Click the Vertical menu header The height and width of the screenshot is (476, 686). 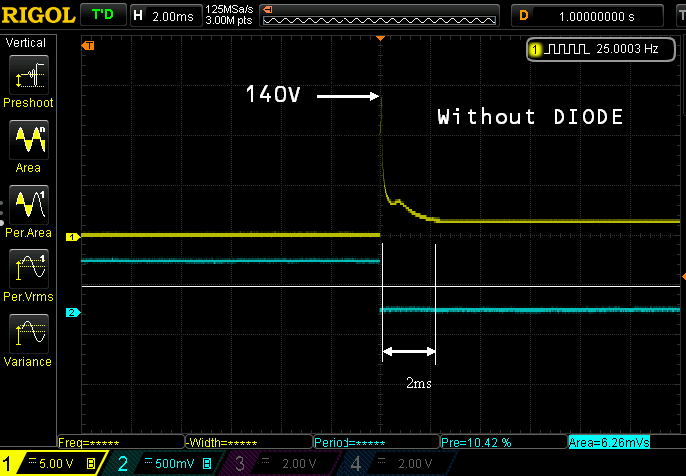coord(26,43)
